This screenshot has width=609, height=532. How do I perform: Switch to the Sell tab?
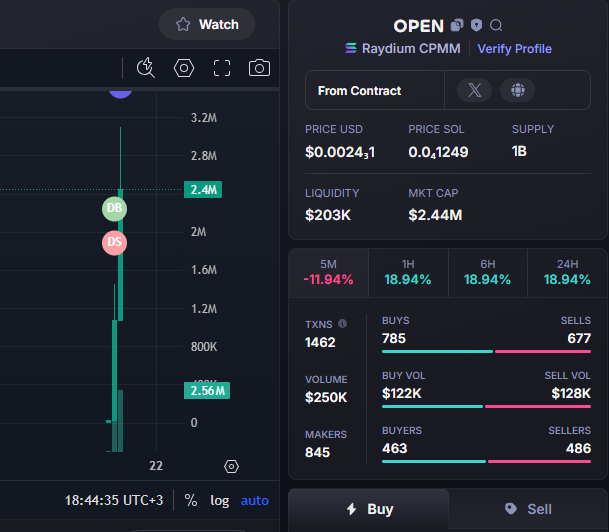(528, 509)
